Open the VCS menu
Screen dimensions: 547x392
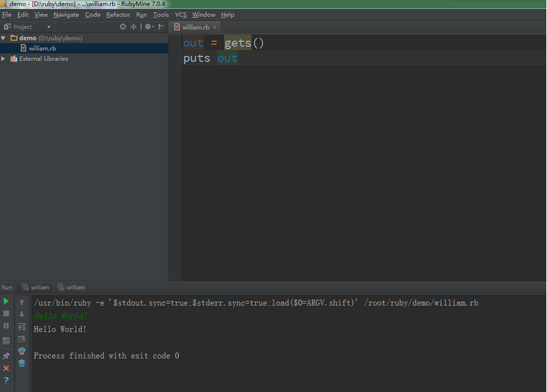181,14
